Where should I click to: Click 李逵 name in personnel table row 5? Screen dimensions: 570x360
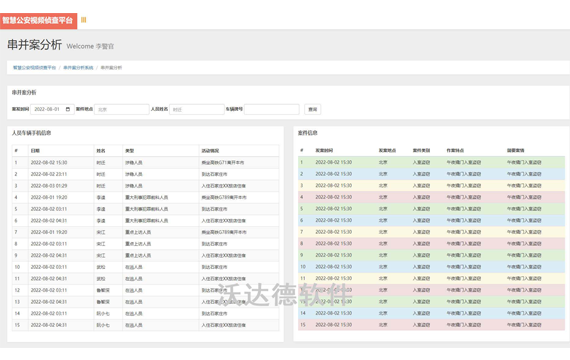[101, 209]
